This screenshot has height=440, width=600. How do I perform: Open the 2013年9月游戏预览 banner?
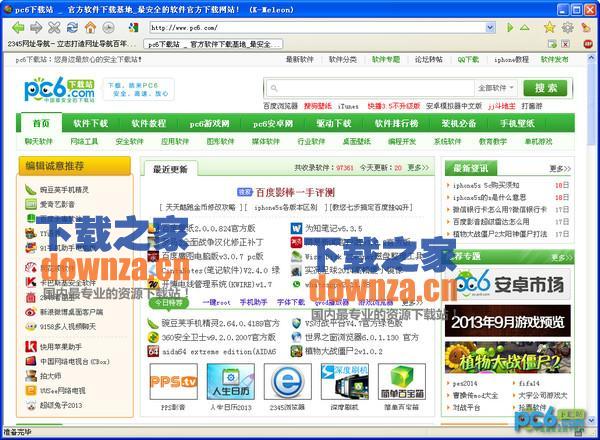coord(507,321)
